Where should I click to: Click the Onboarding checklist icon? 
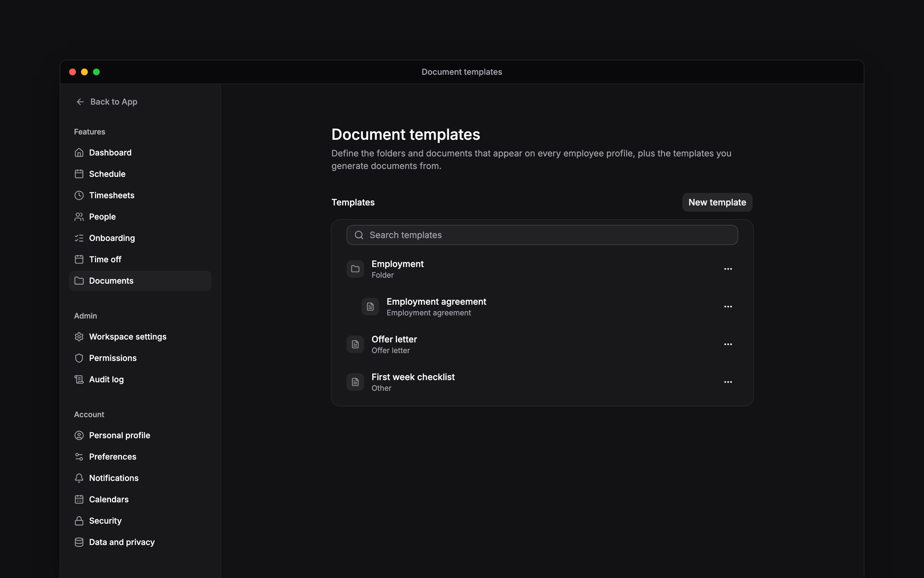79,238
